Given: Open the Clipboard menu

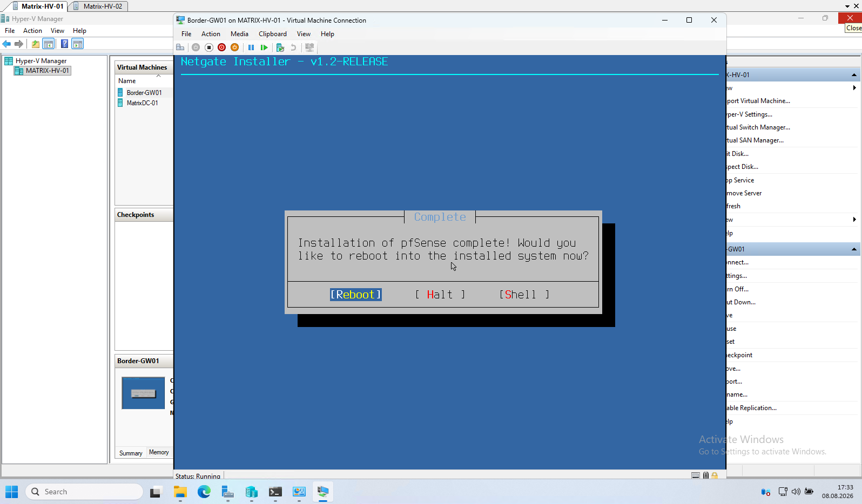Looking at the screenshot, I should tap(273, 33).
